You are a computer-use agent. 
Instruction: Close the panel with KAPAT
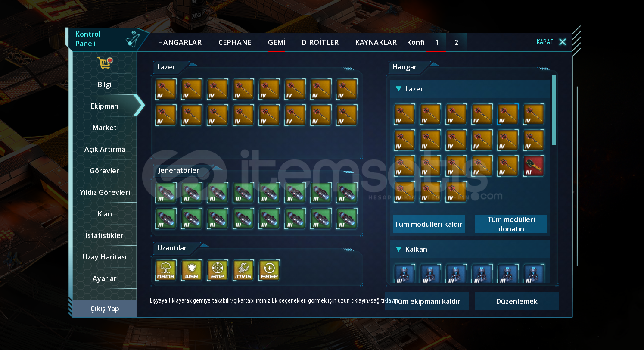tap(551, 42)
